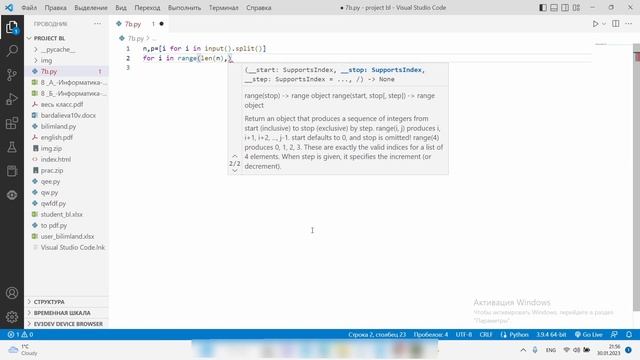Select the 7b.py editor tab
The width and height of the screenshot is (640, 360).
click(x=139, y=24)
